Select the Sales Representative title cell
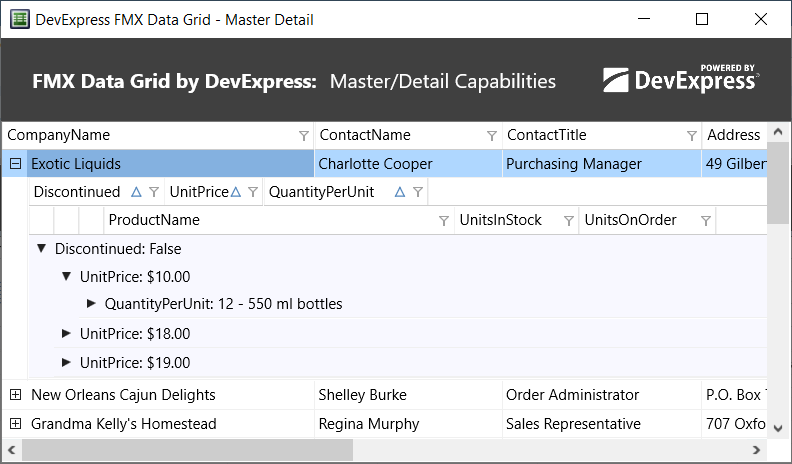 pos(602,424)
